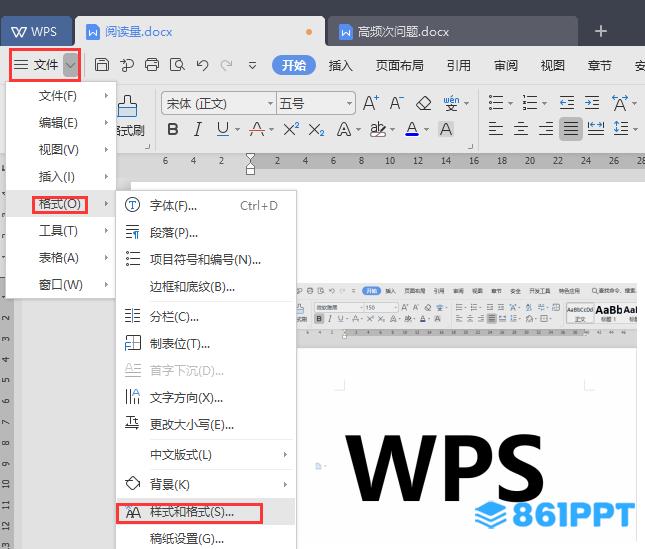Toggle Underline formatting

[x=223, y=130]
